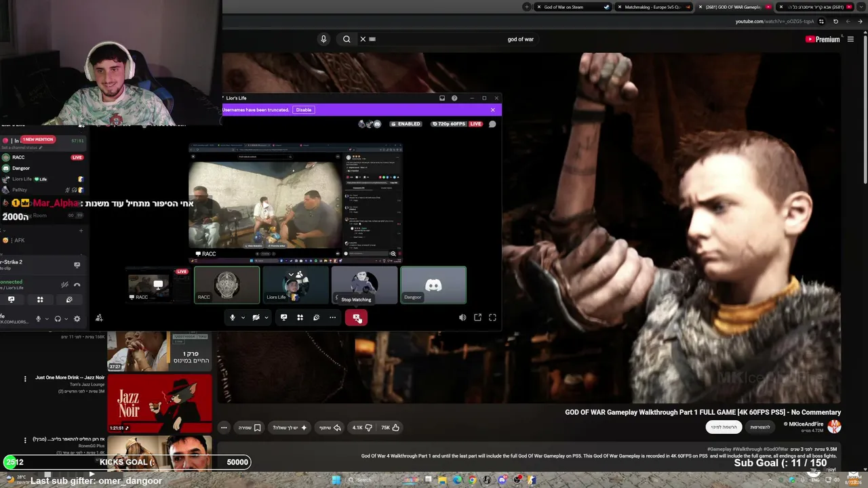
Task: Open more options in call controls
Action: [x=332, y=317]
